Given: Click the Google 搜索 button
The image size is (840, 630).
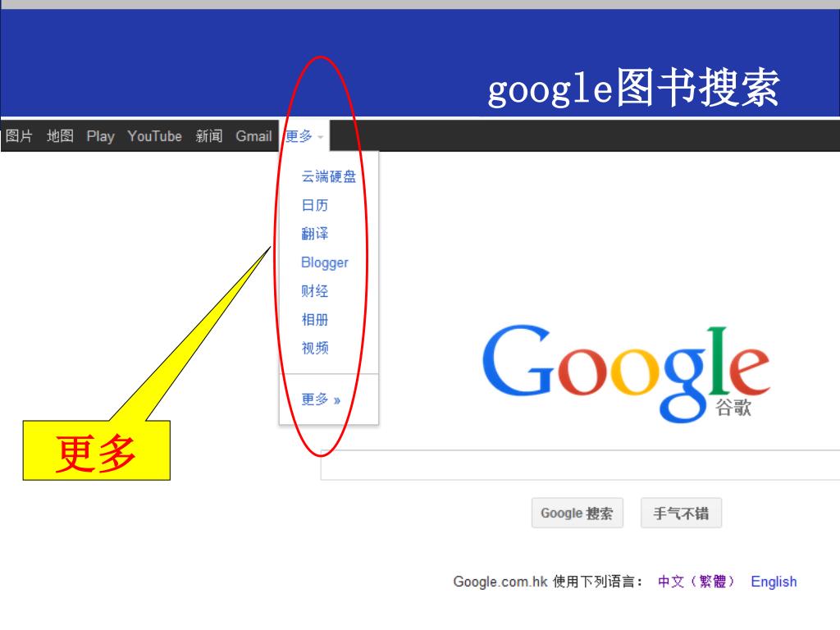Looking at the screenshot, I should [577, 514].
